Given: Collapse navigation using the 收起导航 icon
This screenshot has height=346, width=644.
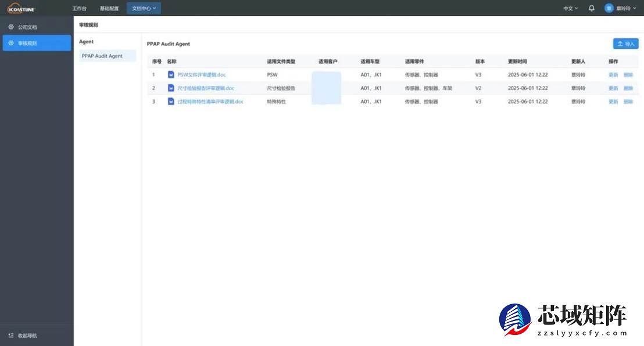Looking at the screenshot, I should click(x=9, y=335).
